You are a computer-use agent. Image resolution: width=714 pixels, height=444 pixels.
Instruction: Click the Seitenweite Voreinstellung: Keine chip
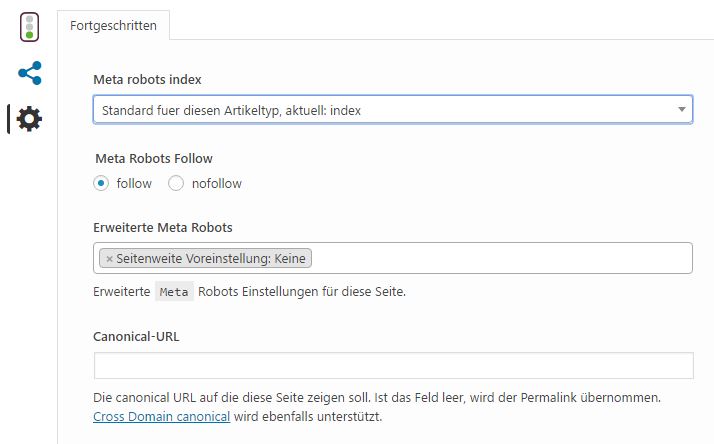[x=205, y=258]
